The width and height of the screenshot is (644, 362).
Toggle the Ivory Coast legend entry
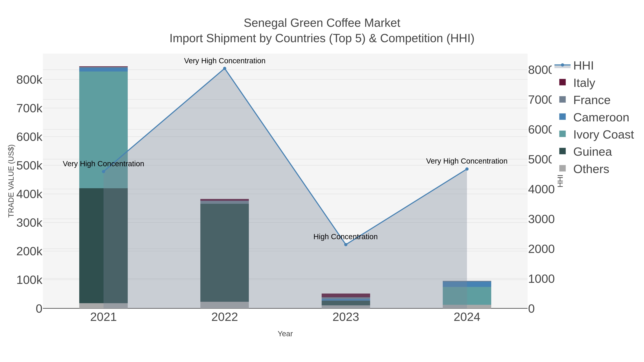click(x=596, y=135)
